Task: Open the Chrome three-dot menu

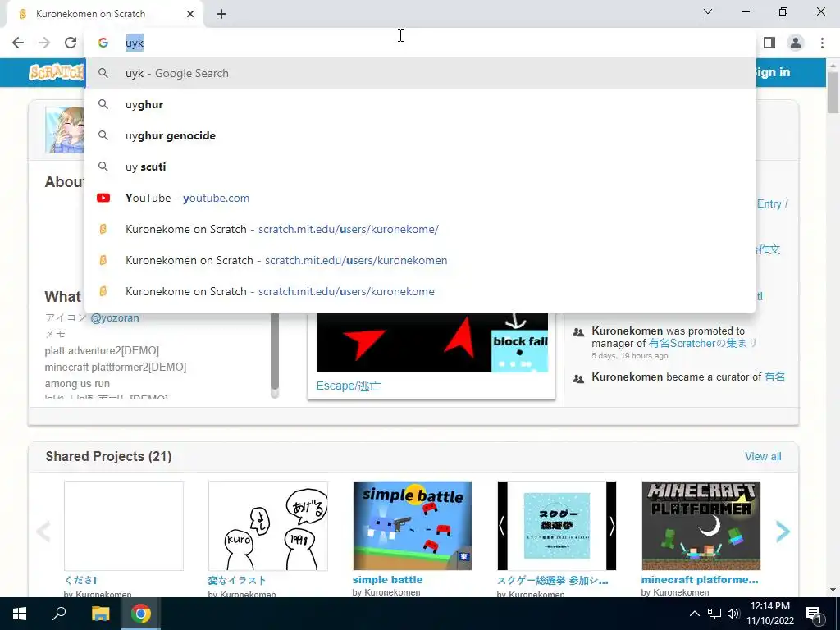Action: (822, 43)
